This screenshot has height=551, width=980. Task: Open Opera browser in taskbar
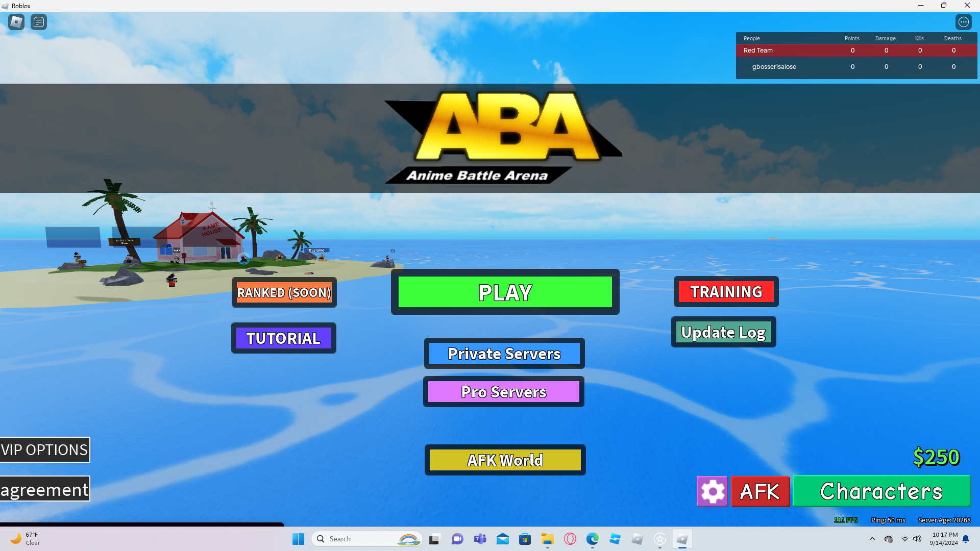[x=570, y=539]
